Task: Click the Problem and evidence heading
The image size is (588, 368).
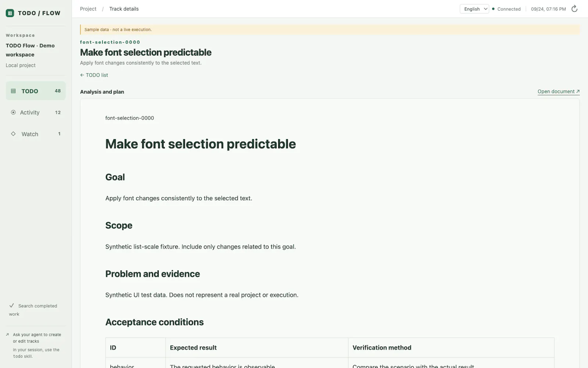Action: [x=153, y=274]
